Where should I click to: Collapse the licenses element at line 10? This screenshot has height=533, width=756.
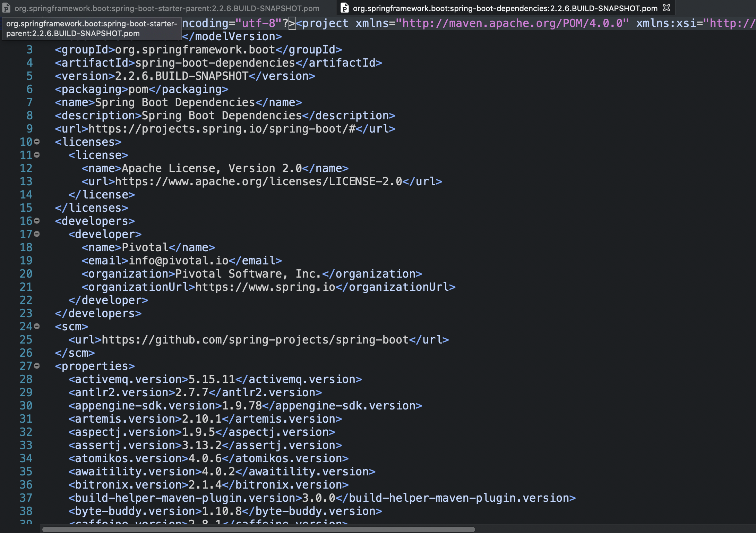click(37, 142)
